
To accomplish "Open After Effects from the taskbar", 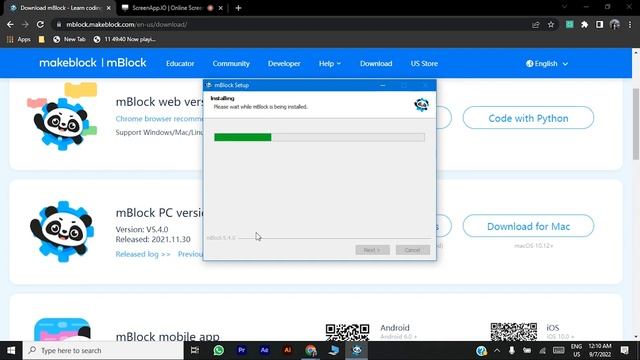I will pyautogui.click(x=264, y=351).
